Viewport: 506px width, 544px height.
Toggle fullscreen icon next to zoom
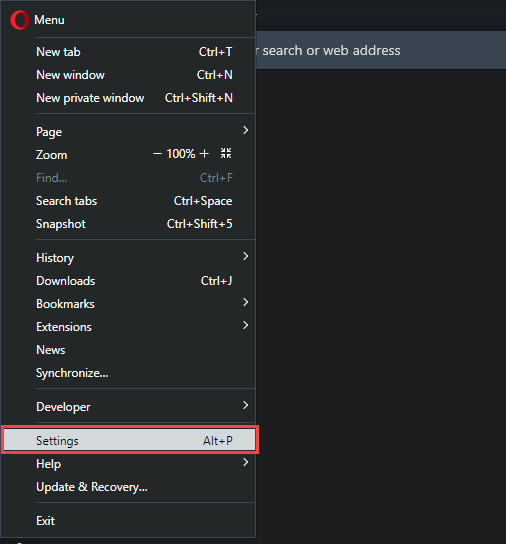point(226,153)
